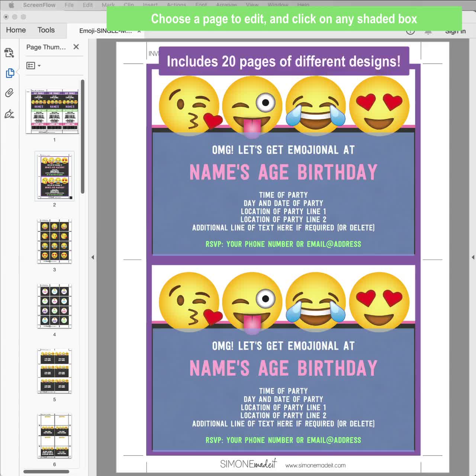This screenshot has width=476, height=476.
Task: Expand the right-side panel chevron
Action: 473,257
